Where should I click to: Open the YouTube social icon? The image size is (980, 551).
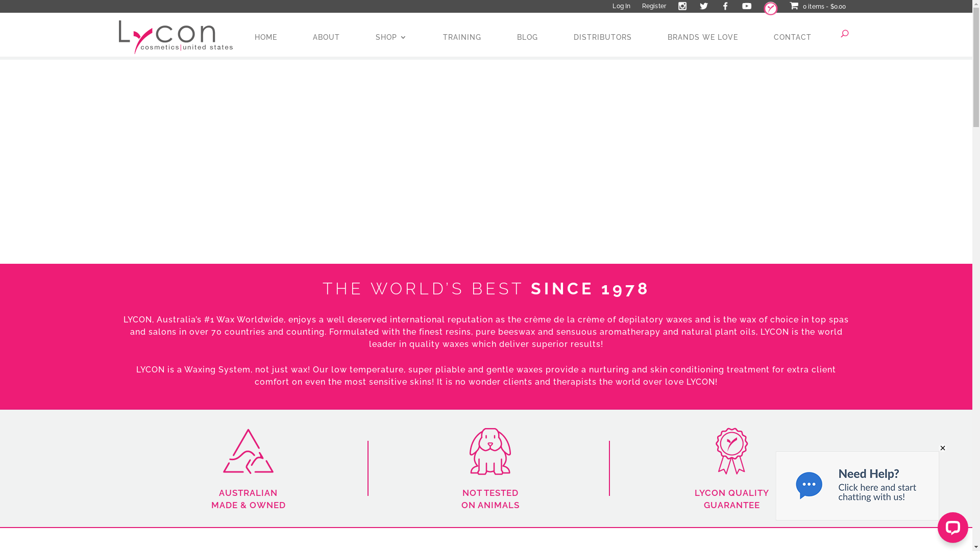point(747,6)
